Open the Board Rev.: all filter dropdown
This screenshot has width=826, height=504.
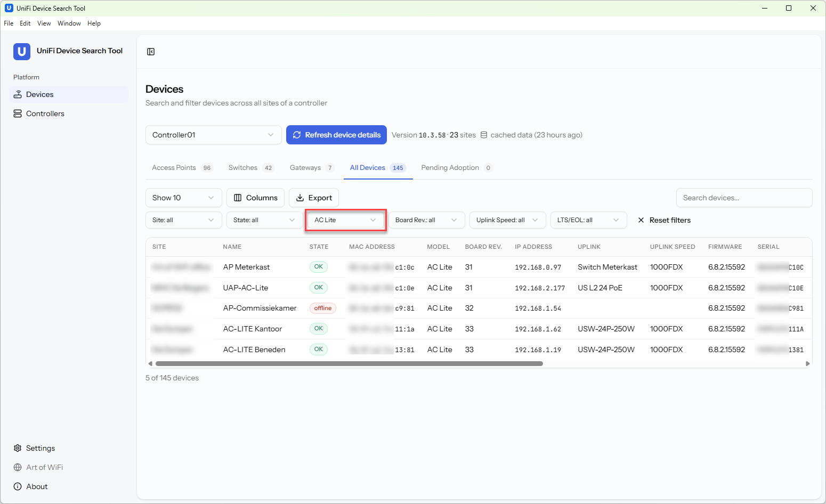427,220
